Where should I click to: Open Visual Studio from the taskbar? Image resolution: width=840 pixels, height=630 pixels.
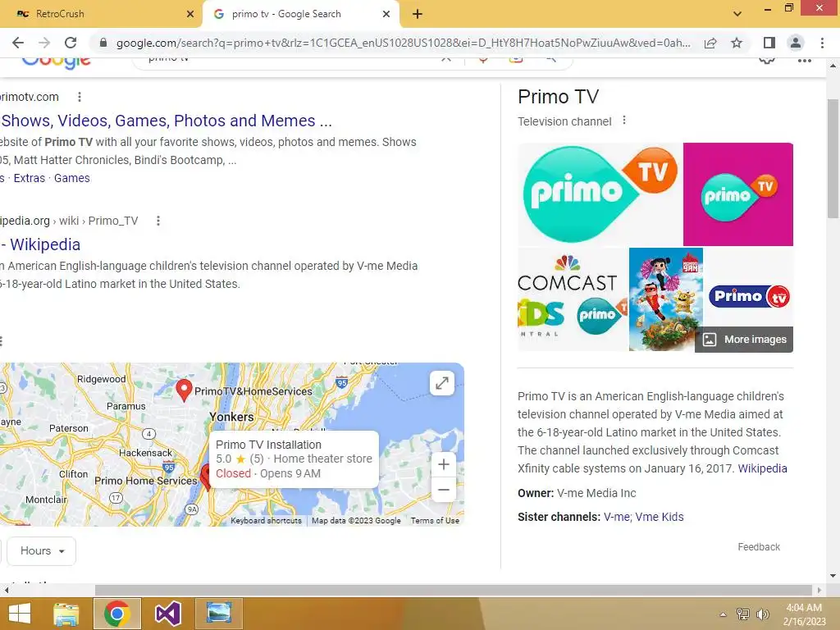coord(167,614)
